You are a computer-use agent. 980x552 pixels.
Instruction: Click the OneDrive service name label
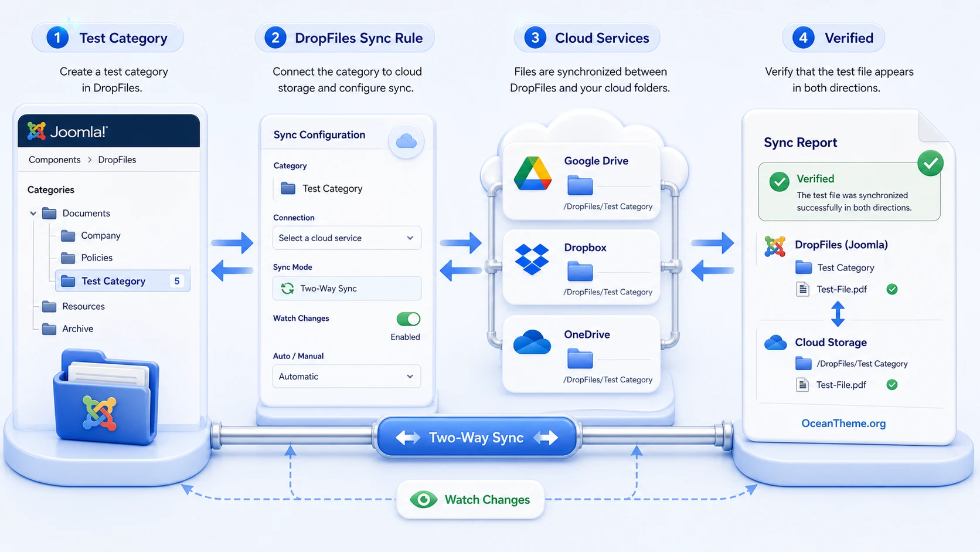(587, 334)
